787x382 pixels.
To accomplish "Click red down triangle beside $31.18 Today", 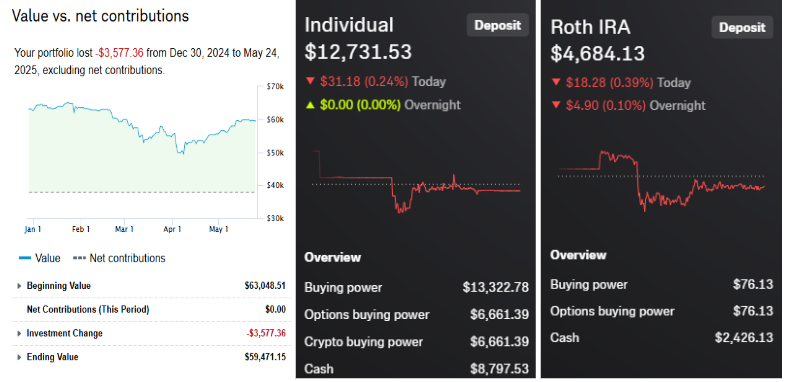I will pyautogui.click(x=310, y=81).
